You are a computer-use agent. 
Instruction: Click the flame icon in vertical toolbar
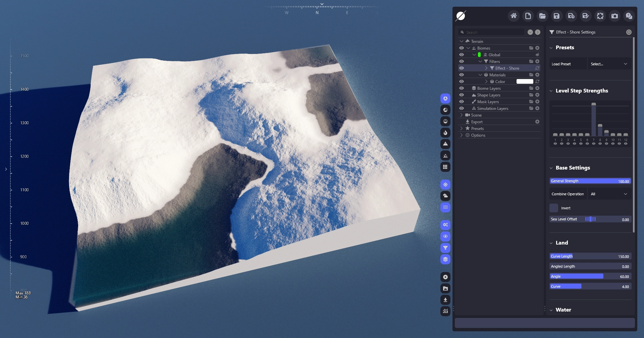pos(445,133)
